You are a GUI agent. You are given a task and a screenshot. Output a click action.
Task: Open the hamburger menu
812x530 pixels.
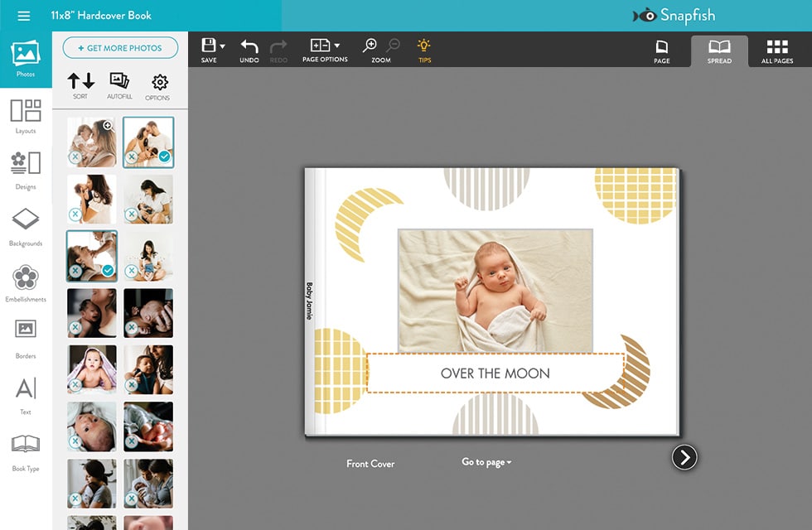(x=23, y=14)
